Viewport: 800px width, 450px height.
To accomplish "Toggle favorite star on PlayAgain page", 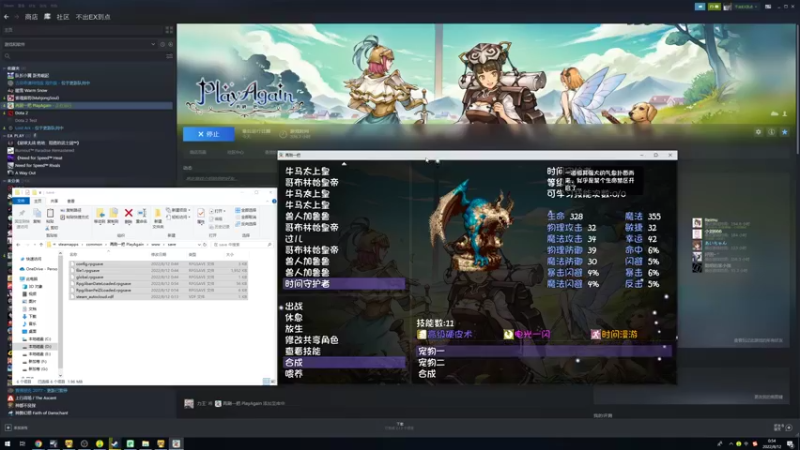I will point(785,132).
